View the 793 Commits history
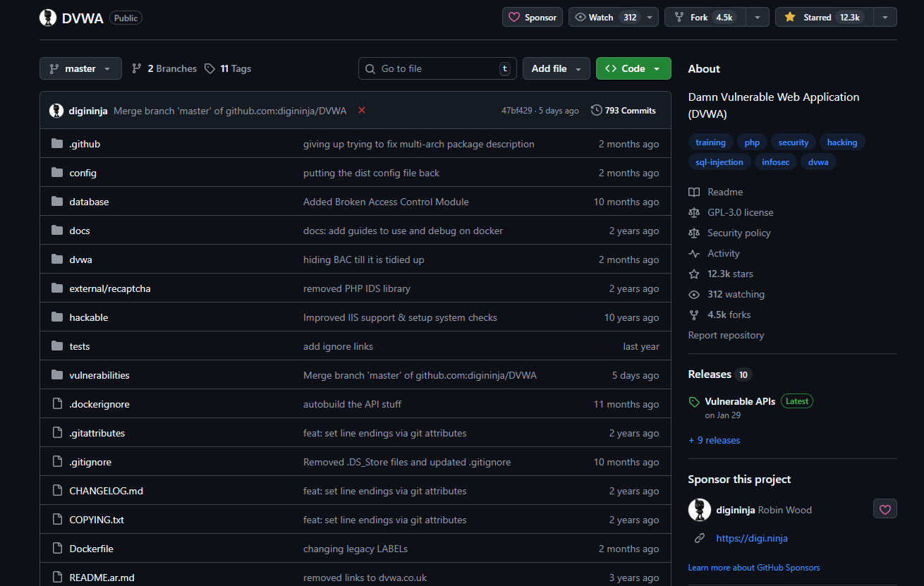 (624, 110)
